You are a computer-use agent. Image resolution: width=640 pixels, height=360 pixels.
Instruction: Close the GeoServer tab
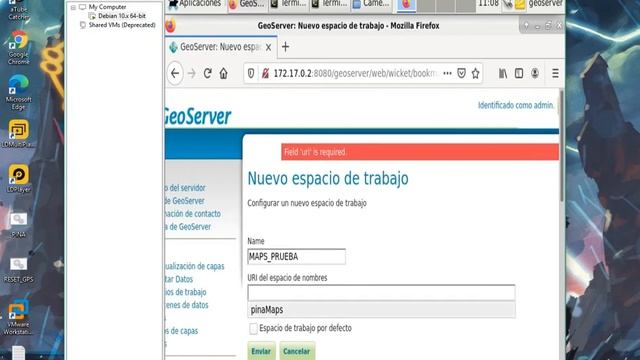[268, 47]
